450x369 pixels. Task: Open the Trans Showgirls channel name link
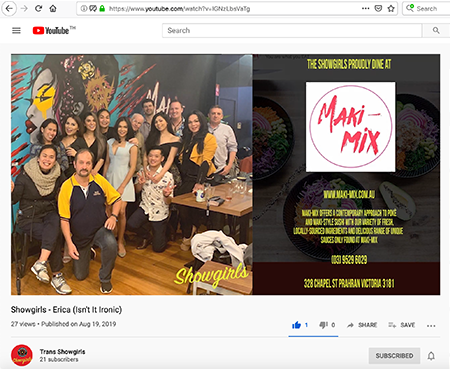62,352
